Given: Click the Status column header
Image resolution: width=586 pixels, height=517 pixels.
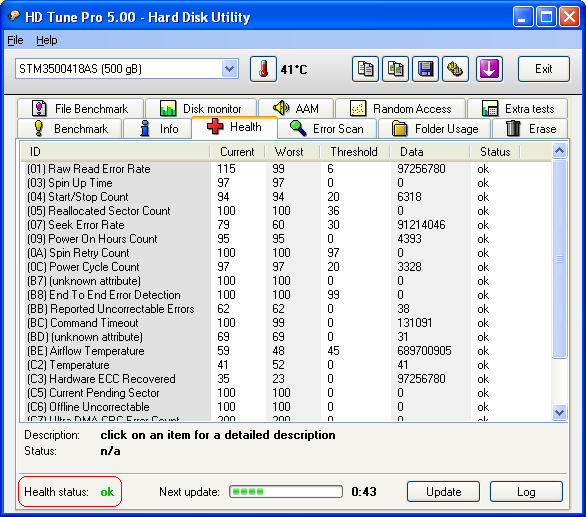Looking at the screenshot, I should click(x=495, y=152).
